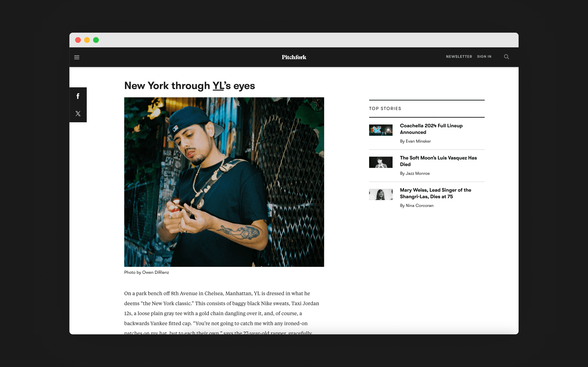Click the yellow minimize window button
The width and height of the screenshot is (588, 367).
coord(87,40)
